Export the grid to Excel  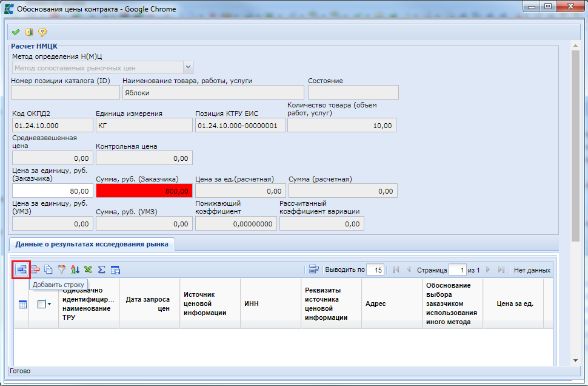(89, 269)
